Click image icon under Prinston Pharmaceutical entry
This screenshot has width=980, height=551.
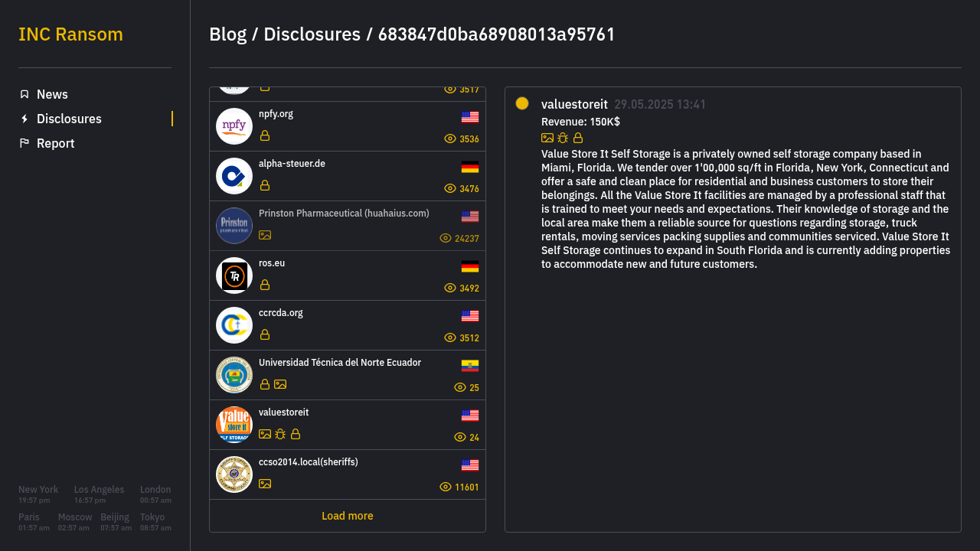tap(265, 235)
